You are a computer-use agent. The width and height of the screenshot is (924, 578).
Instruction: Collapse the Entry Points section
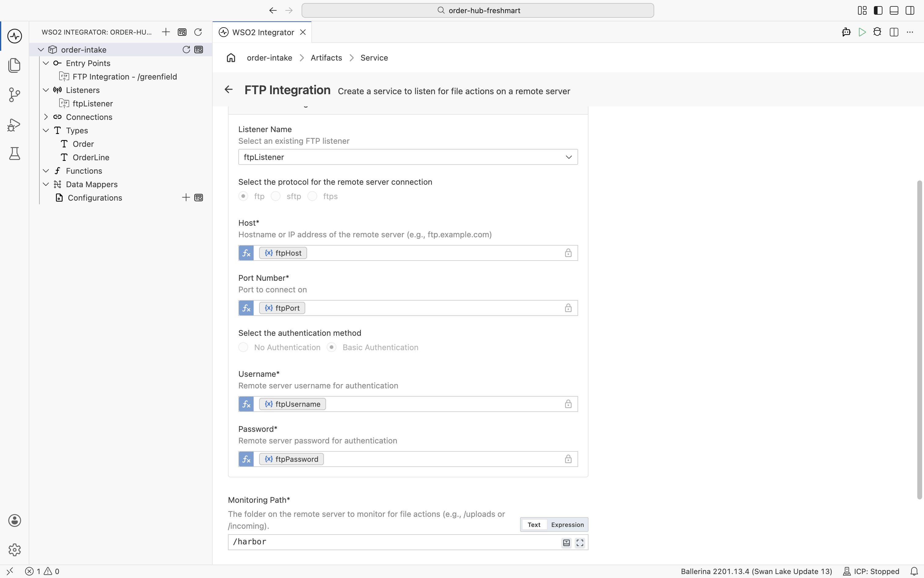point(46,63)
